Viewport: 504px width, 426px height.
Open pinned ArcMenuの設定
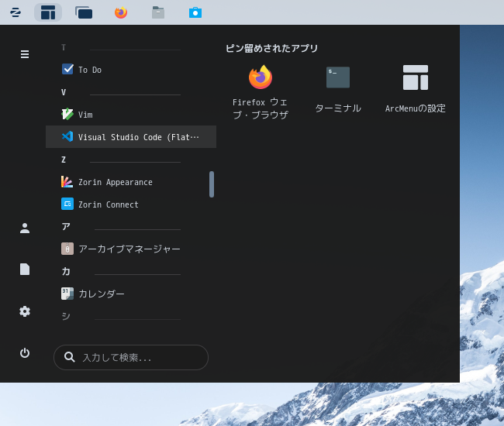(x=416, y=89)
